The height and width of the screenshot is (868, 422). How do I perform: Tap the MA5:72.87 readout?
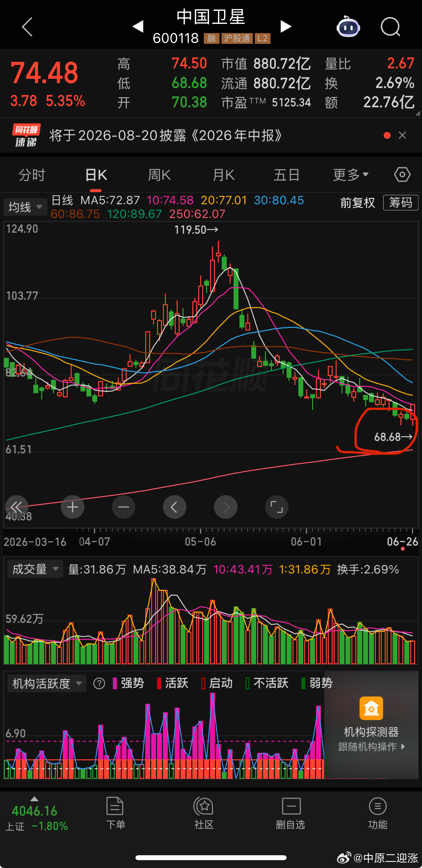click(110, 200)
